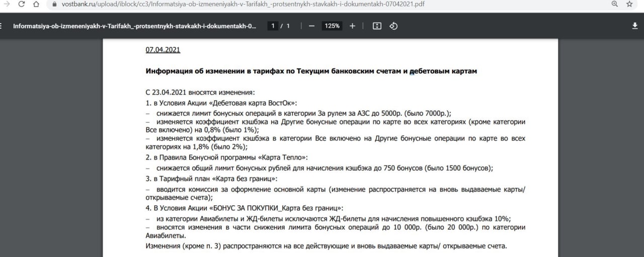This screenshot has height=257, width=644.
Task: Click the browser forward arrow
Action: click(7, 4)
